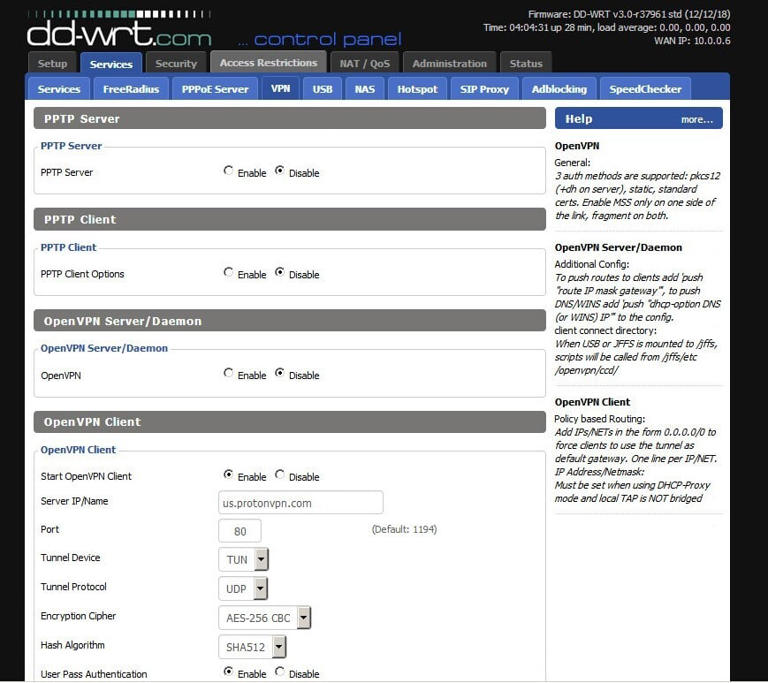Open the Administration tab

(x=450, y=63)
